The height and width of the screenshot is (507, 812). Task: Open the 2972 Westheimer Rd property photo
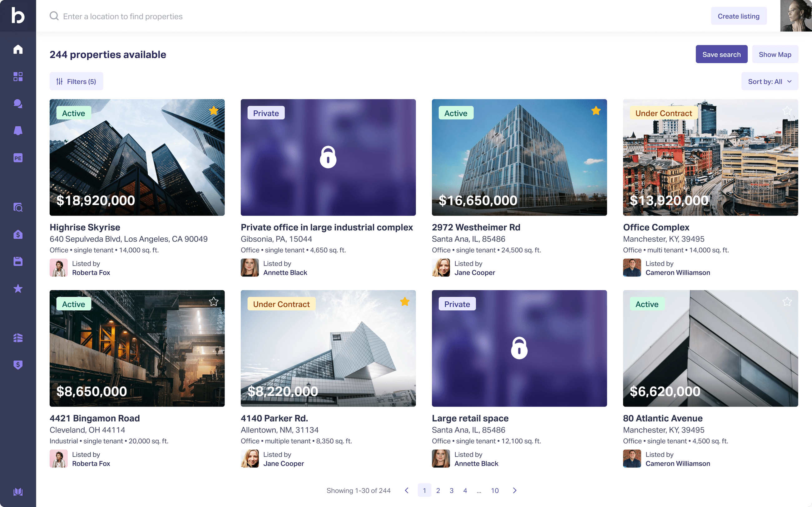(519, 158)
